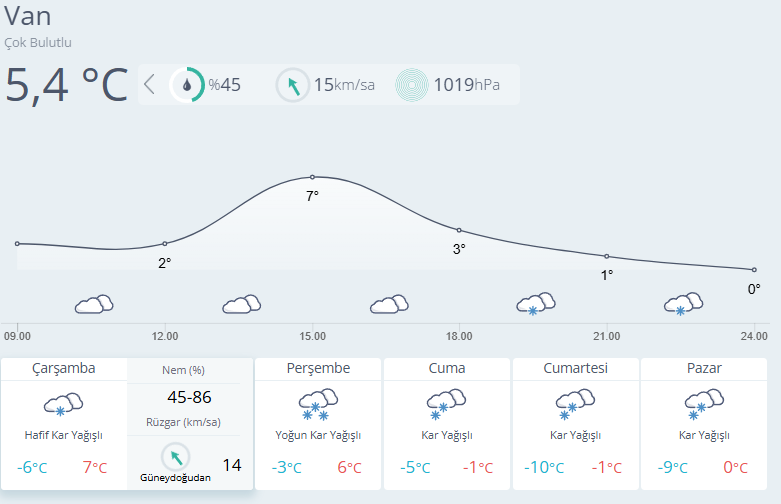Click the 1019hPa pressure value
Screen dimensions: 781x504
[465, 85]
